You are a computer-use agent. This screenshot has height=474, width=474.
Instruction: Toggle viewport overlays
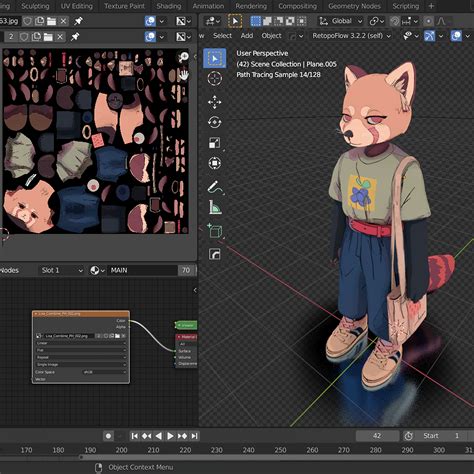pyautogui.click(x=456, y=36)
